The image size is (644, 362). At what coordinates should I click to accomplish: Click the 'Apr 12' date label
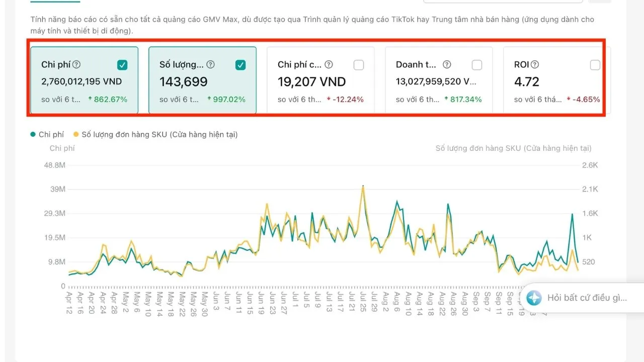pyautogui.click(x=69, y=303)
